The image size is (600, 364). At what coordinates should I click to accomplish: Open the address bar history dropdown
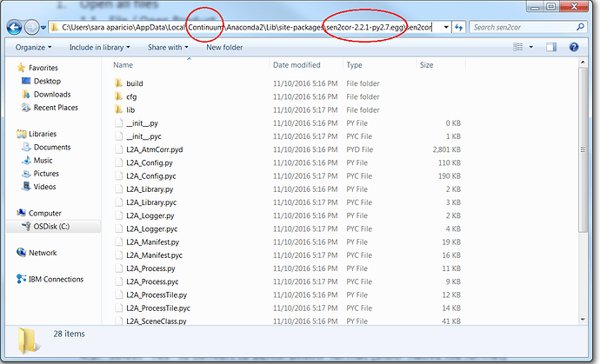tap(446, 27)
